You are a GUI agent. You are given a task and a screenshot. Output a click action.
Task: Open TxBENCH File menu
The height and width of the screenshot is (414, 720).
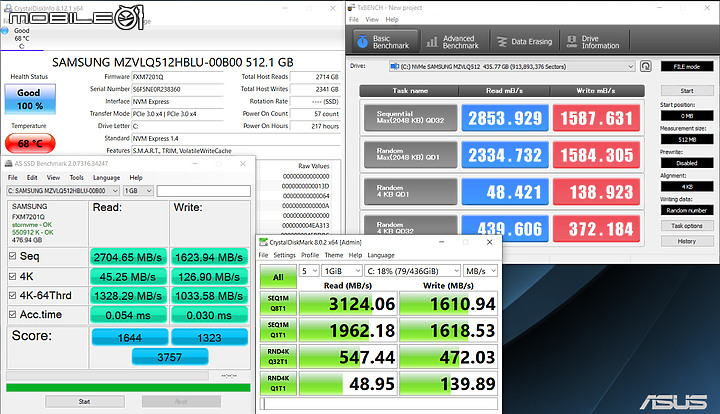(354, 19)
